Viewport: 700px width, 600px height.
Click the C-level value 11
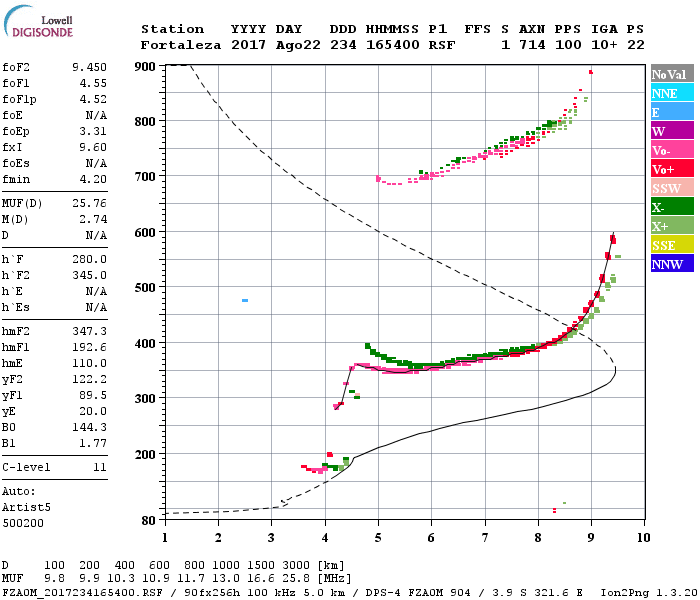click(100, 467)
